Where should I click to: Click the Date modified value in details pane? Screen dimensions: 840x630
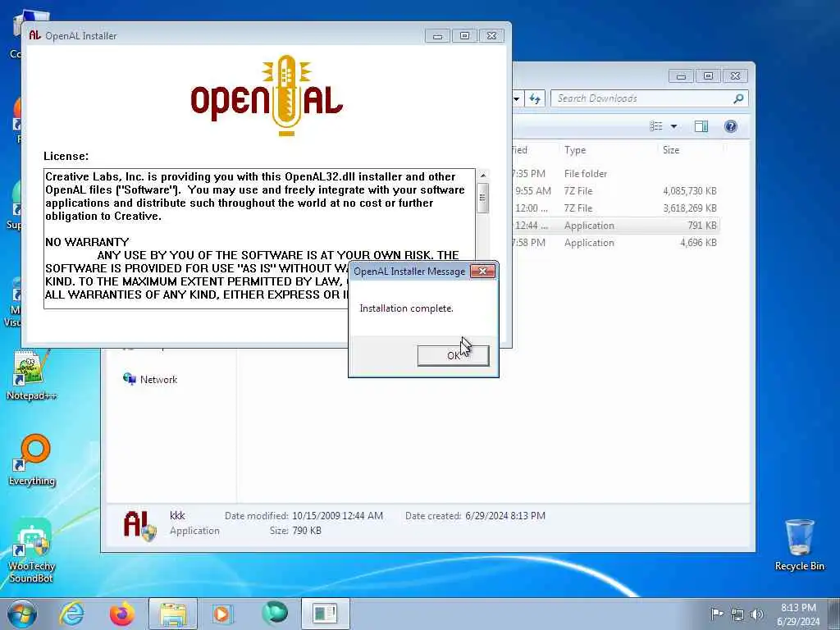[337, 516]
